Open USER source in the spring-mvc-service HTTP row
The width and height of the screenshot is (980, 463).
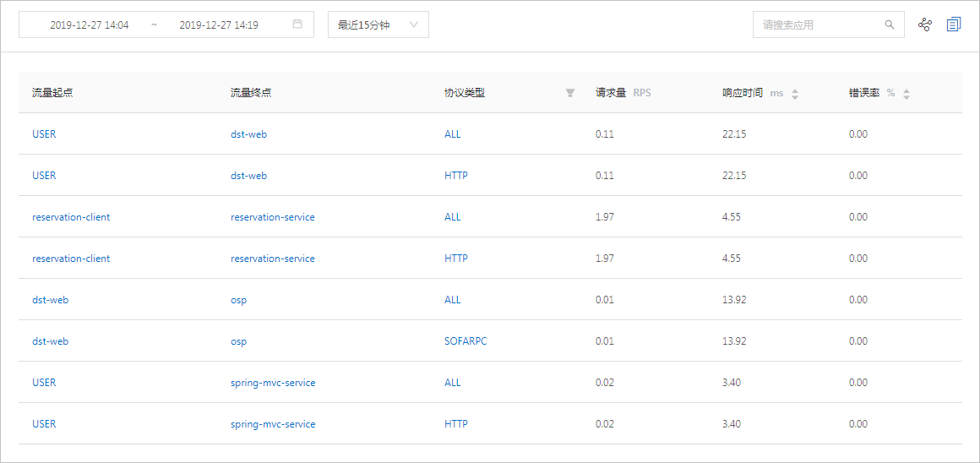tap(44, 423)
